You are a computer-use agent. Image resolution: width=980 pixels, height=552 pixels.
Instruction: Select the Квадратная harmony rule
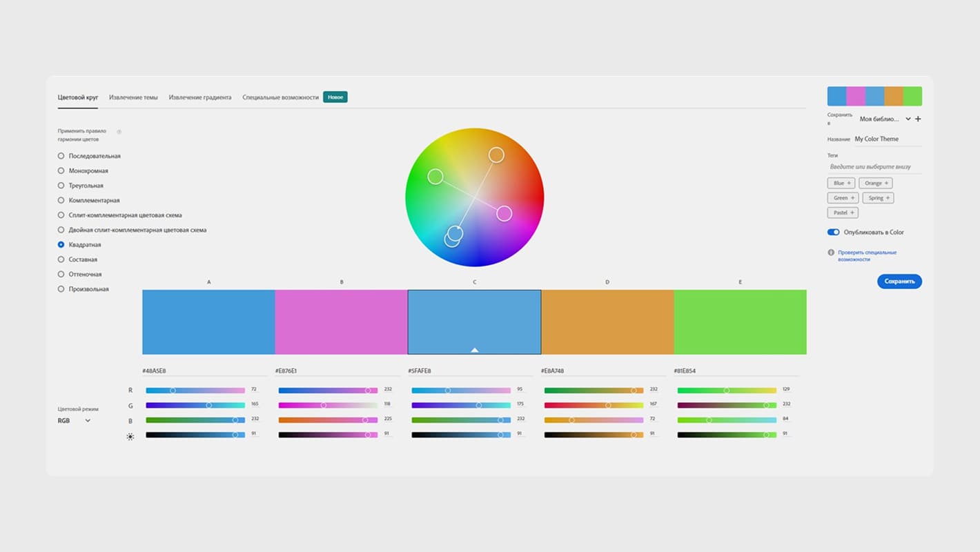click(x=61, y=245)
